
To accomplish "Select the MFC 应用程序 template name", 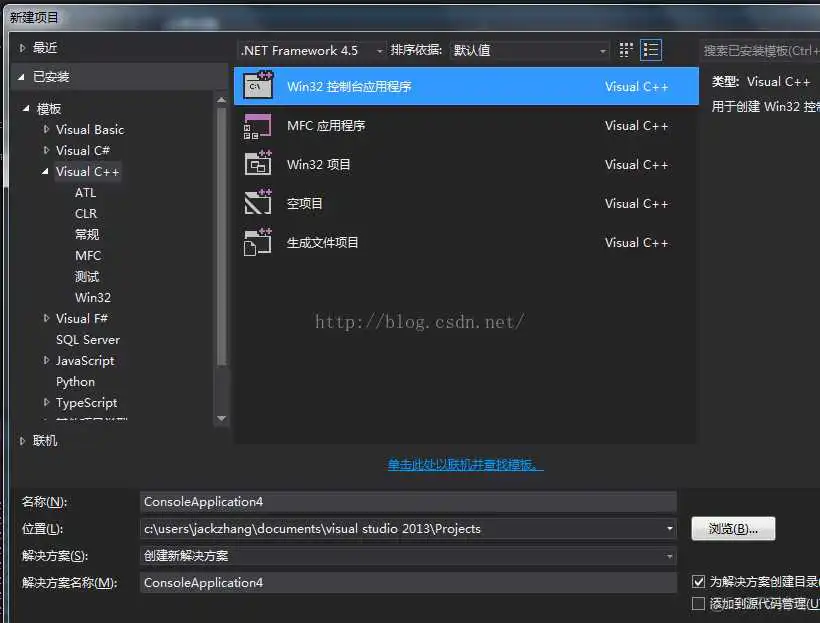I will (326, 126).
